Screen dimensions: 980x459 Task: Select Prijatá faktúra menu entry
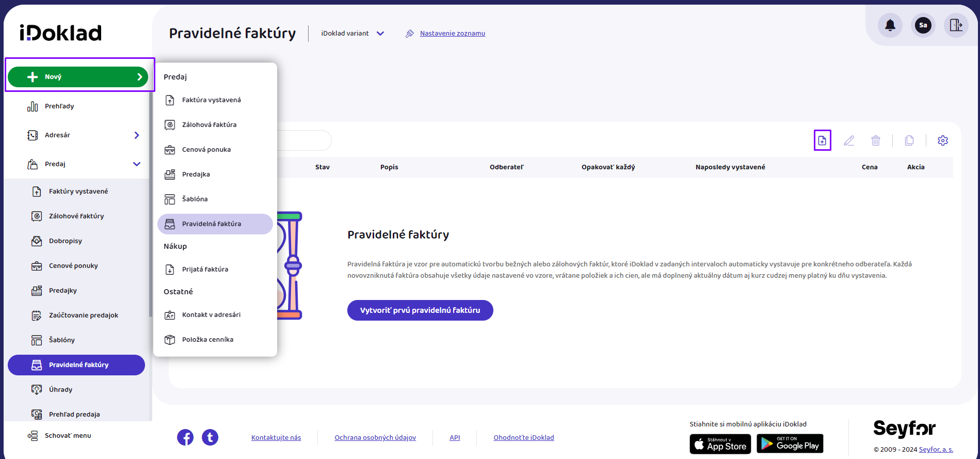pyautogui.click(x=205, y=270)
